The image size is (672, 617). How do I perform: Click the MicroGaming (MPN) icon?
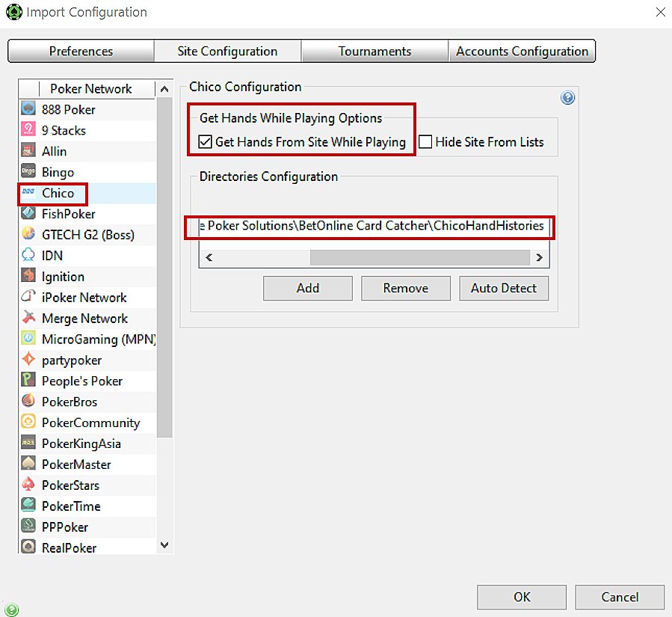click(28, 339)
